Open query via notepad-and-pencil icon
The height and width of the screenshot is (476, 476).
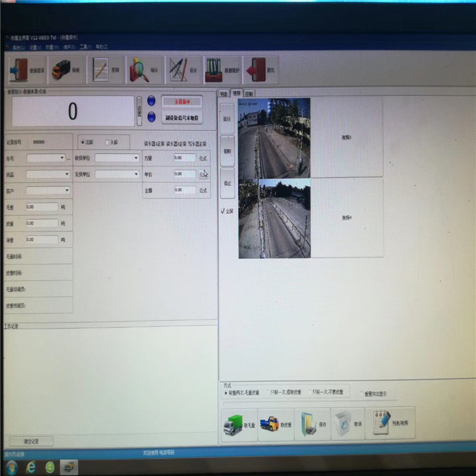[x=100, y=70]
